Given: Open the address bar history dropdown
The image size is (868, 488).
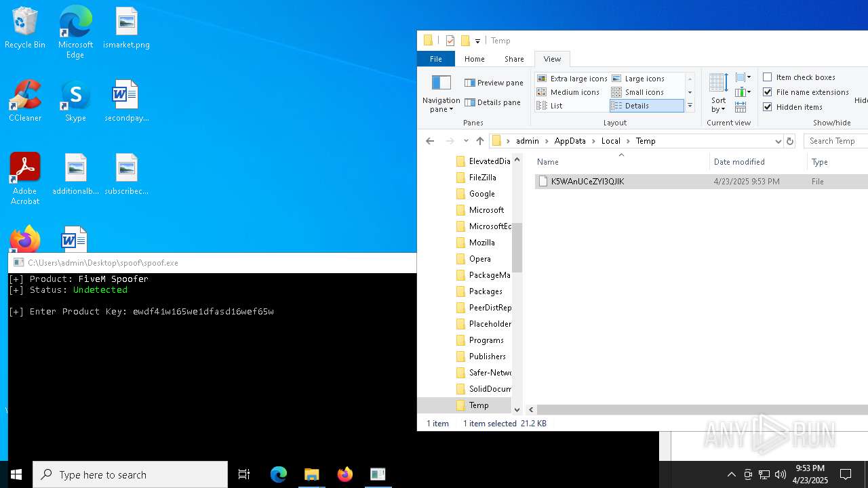Looking at the screenshot, I should [778, 141].
